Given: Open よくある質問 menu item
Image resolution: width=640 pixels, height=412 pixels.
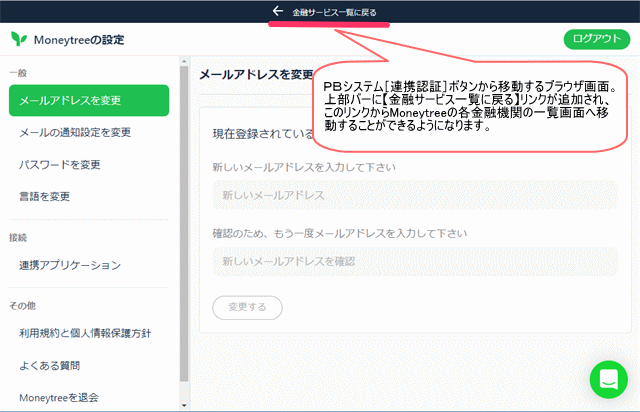Looking at the screenshot, I should (49, 365).
